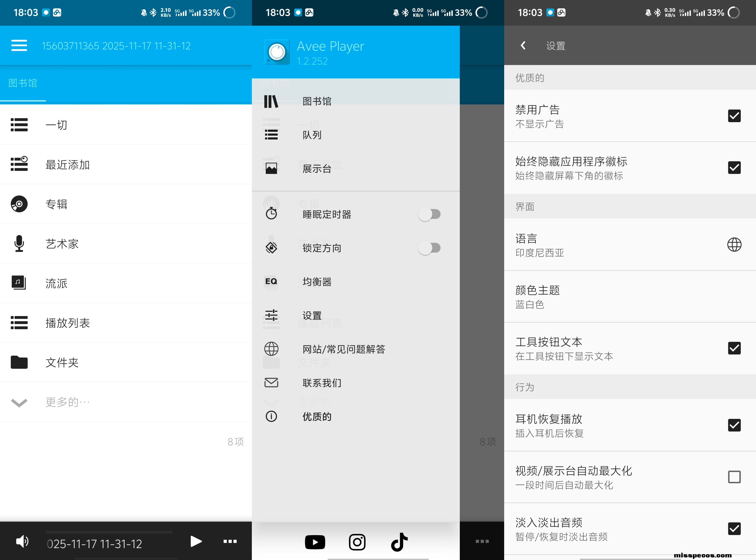Image resolution: width=756 pixels, height=560 pixels.
Task: Open the hamburger navigation menu
Action: point(19,45)
